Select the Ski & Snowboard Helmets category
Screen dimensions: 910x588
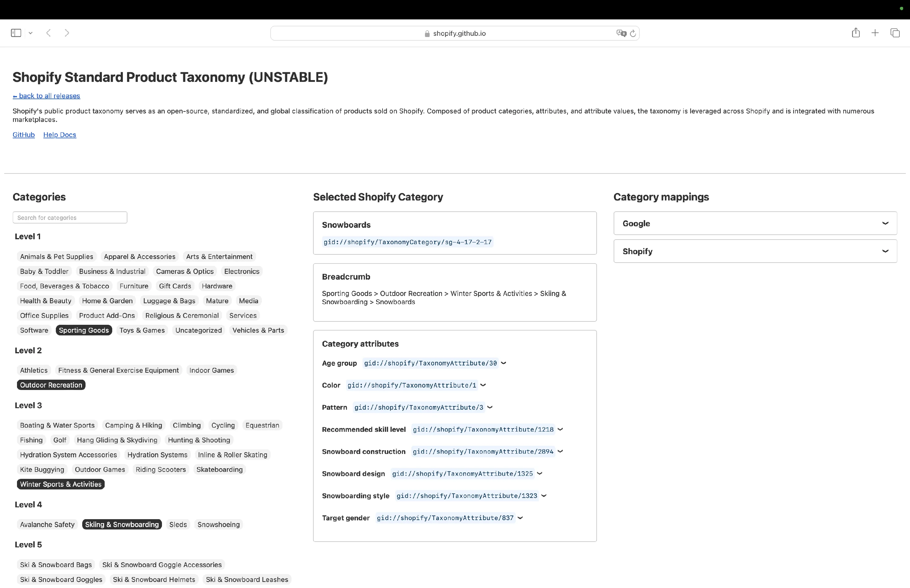(154, 580)
